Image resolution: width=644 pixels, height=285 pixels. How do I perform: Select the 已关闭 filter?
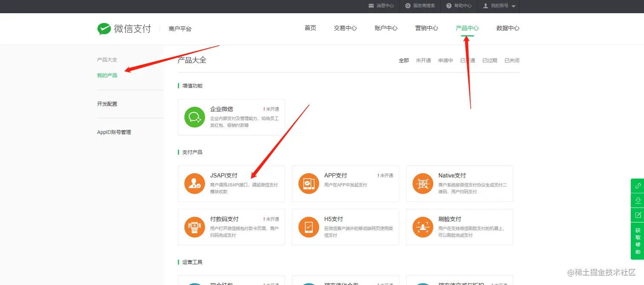[512, 61]
